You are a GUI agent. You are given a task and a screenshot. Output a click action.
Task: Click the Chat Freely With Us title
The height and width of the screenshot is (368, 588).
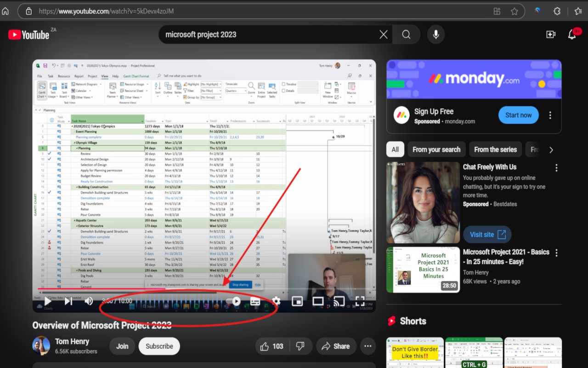pos(490,167)
